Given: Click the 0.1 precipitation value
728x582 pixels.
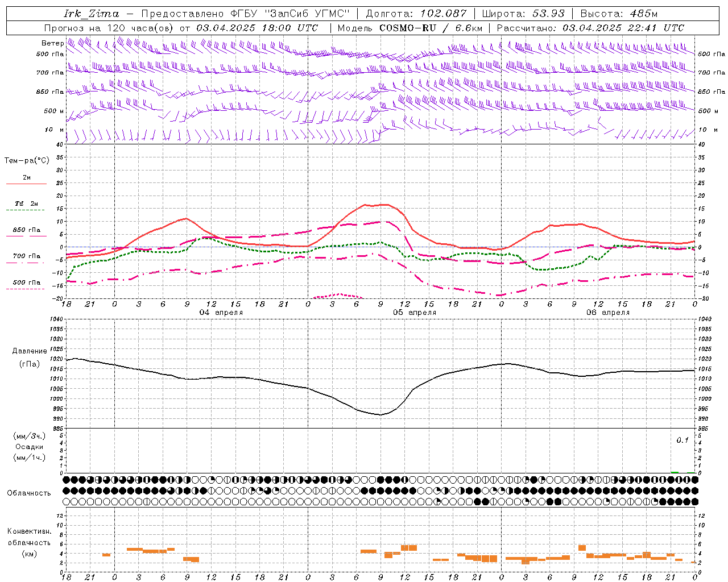Looking at the screenshot, I should [682, 440].
